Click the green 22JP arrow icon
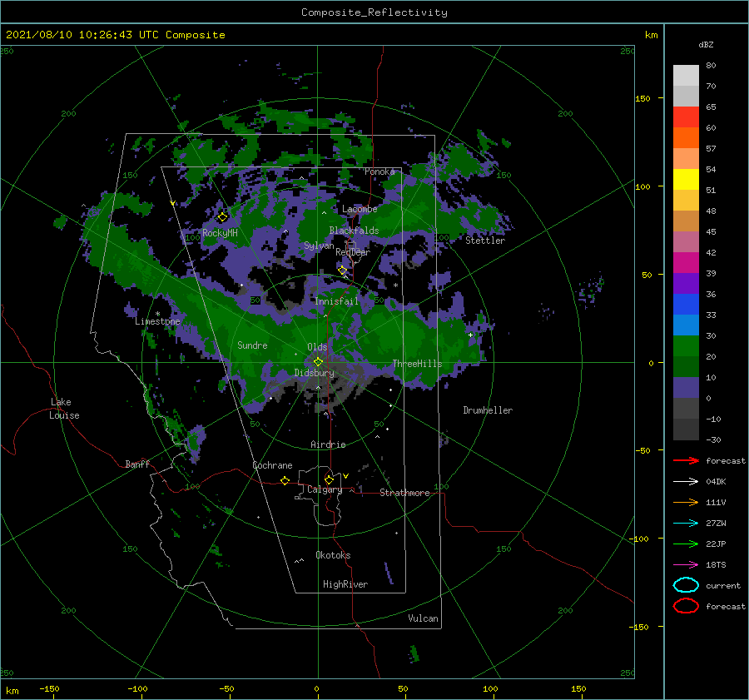 pyautogui.click(x=686, y=544)
